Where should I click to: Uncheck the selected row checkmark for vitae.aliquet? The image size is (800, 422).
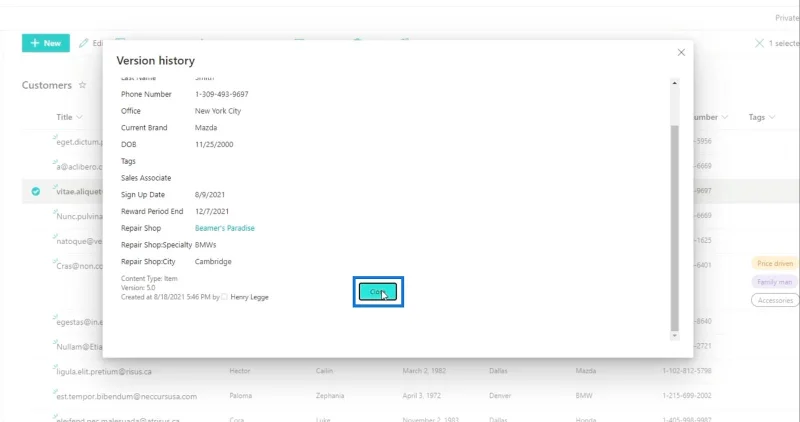pos(36,191)
